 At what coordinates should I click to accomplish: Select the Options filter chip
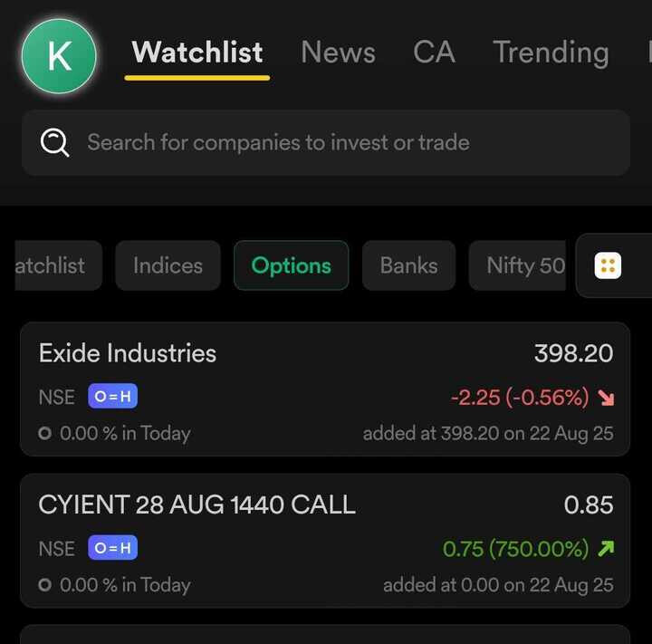[291, 265]
